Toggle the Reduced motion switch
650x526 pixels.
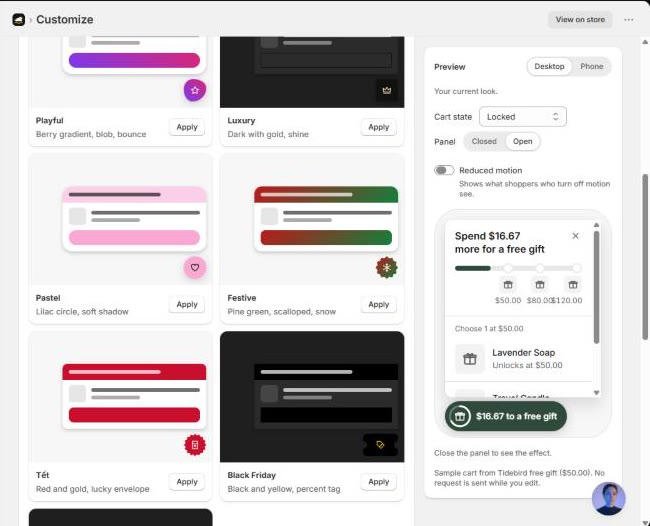pyautogui.click(x=444, y=170)
